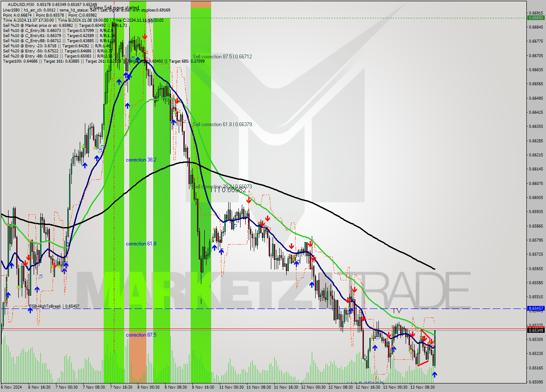Click 'Time A:2024.11.07 17:30:00' text
Screen dimensions: 546x392
coord(28,20)
